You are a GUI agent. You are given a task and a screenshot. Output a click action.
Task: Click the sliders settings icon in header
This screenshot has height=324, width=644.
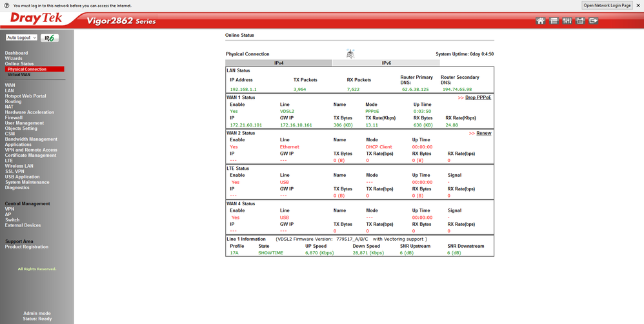click(567, 21)
